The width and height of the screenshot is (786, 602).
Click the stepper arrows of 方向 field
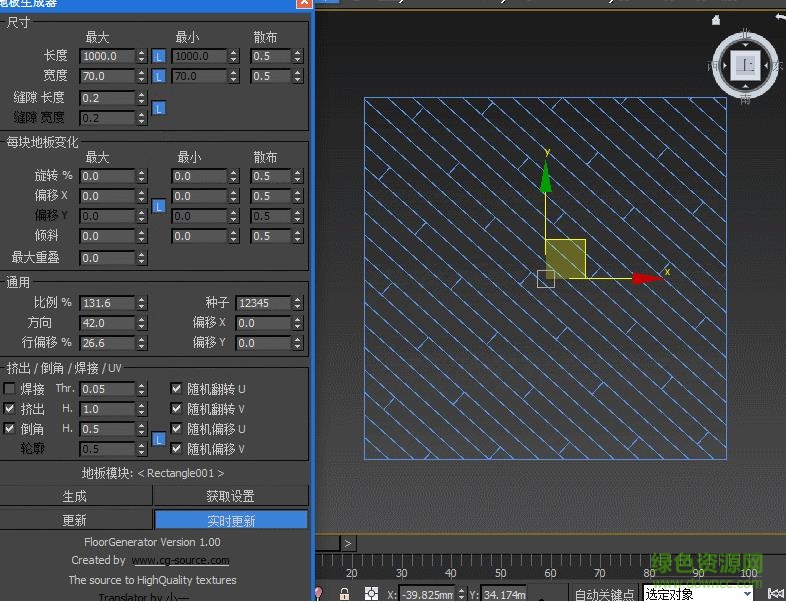[141, 323]
